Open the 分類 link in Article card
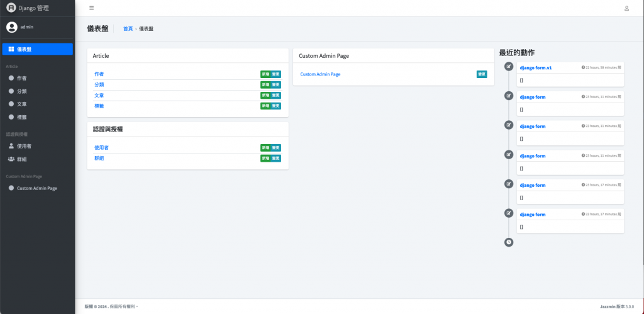 click(99, 85)
